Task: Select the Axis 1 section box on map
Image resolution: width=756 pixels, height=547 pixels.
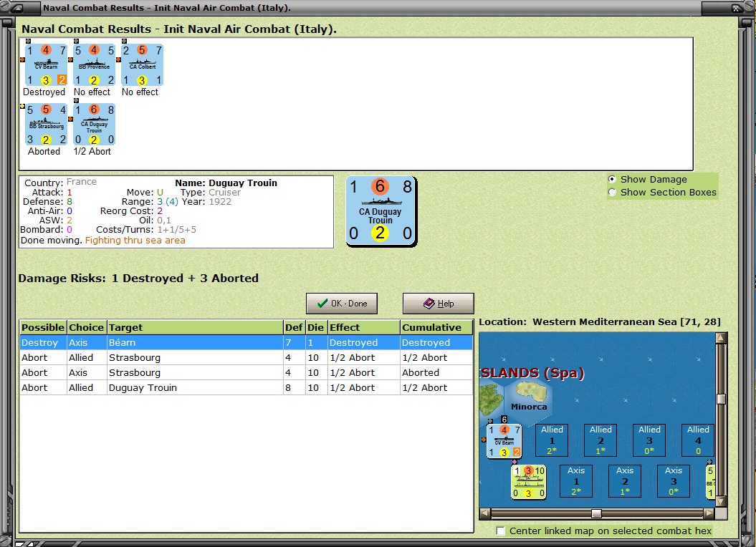Action: tap(575, 481)
